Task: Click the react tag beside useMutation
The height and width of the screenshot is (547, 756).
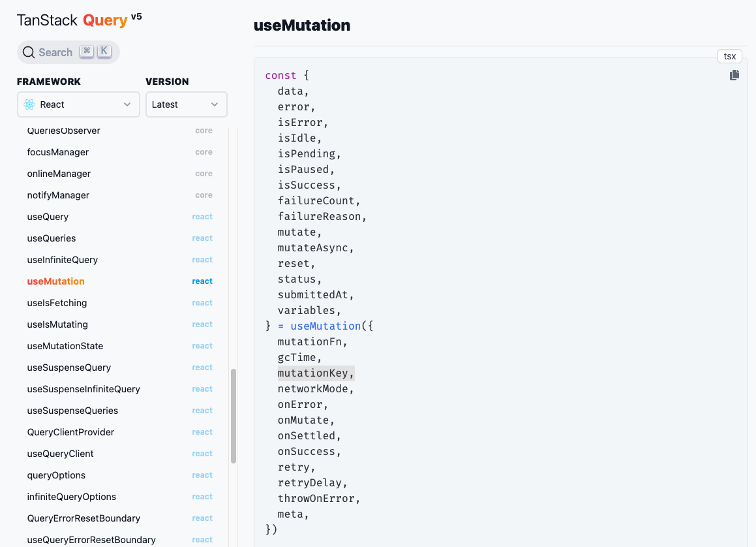Action: coord(202,281)
